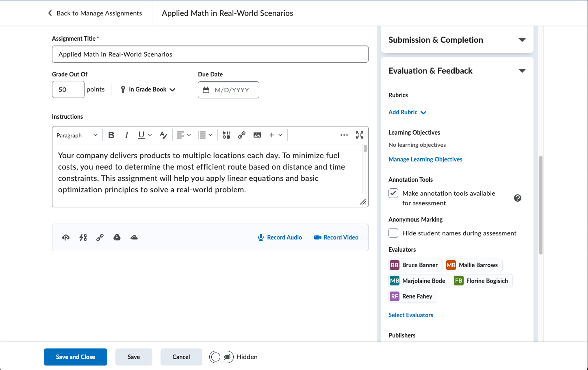Open help for annotation tools

pyautogui.click(x=517, y=198)
